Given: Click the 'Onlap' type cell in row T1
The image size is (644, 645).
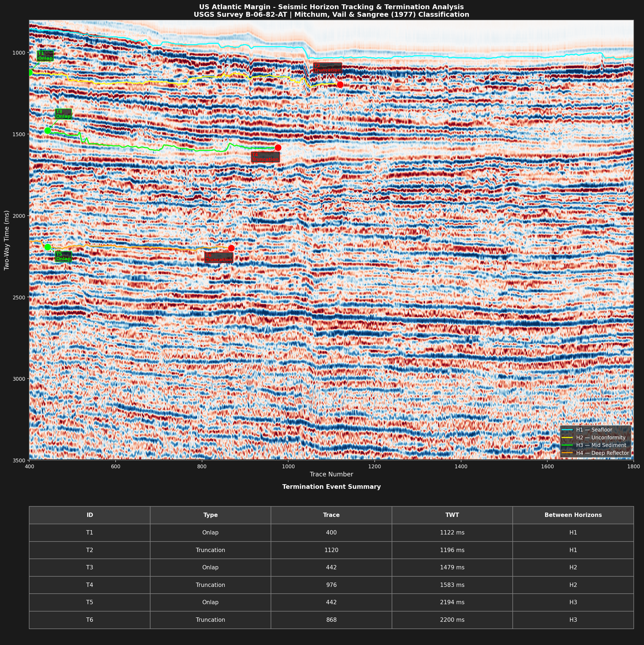Looking at the screenshot, I should point(210,533).
